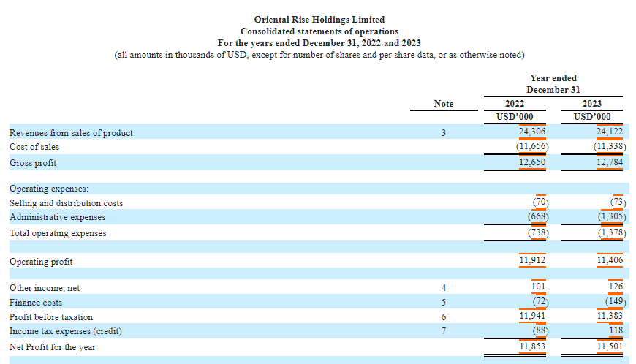Viewport: 636px width, 364px height.
Task: Select 2023 other income value 126
Action: tap(616, 287)
